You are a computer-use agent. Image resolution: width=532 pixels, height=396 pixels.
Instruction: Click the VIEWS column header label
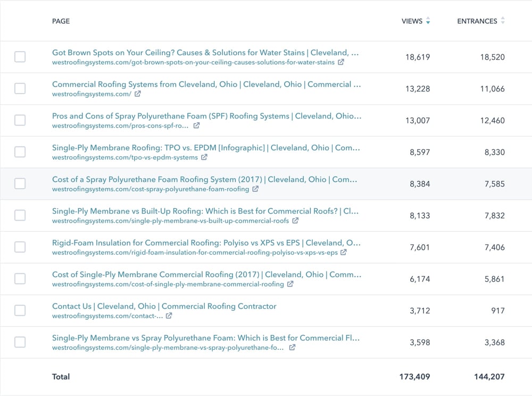412,21
